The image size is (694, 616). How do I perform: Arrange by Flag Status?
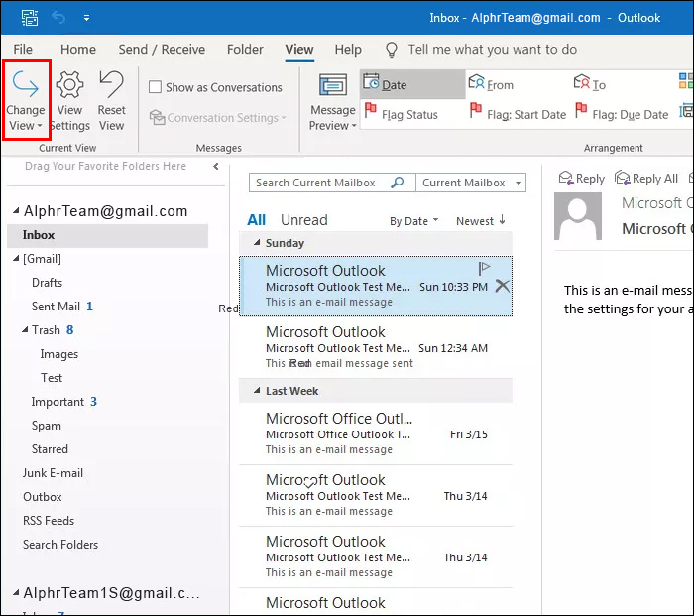(401, 113)
